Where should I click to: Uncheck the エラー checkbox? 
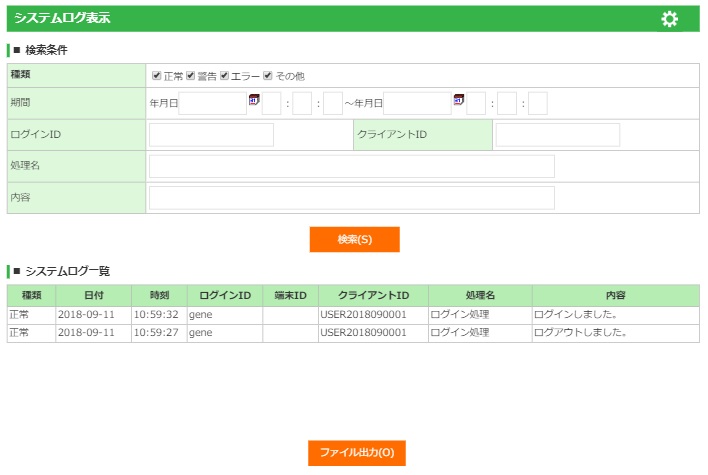tap(225, 76)
